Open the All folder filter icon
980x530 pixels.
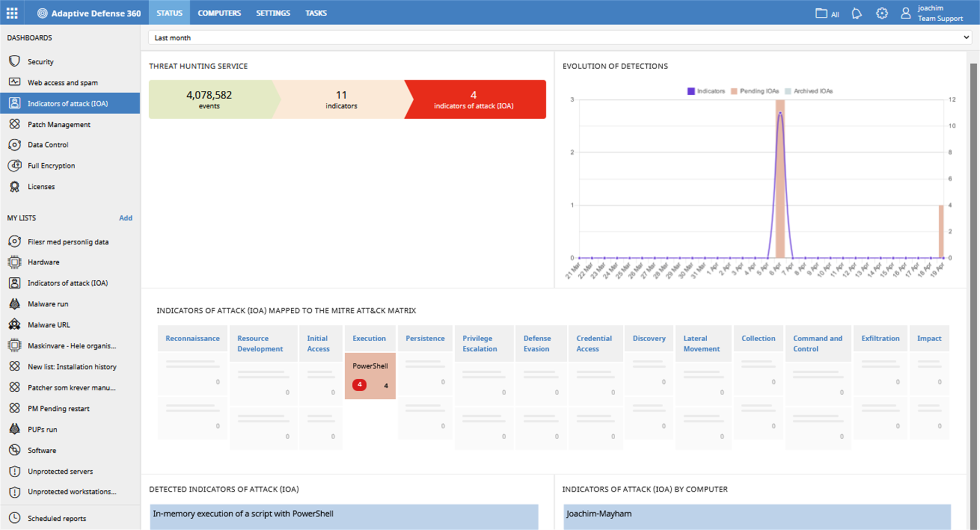(821, 13)
